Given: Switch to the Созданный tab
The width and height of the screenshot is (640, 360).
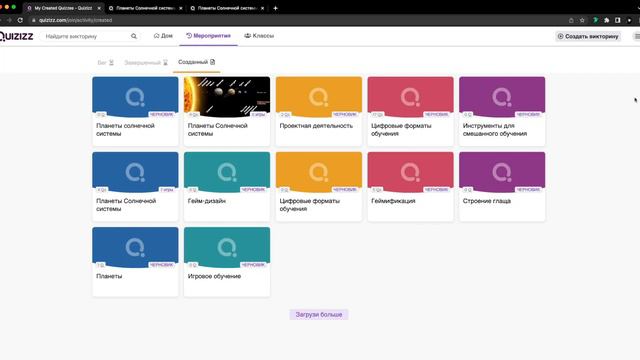Looking at the screenshot, I should (x=196, y=62).
